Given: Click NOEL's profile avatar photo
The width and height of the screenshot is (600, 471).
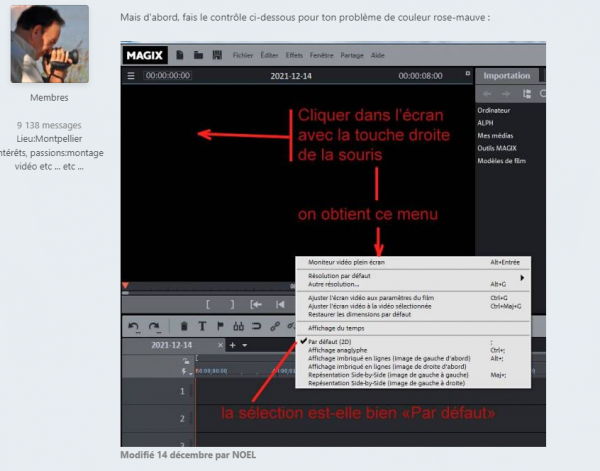Looking at the screenshot, I should [50, 44].
